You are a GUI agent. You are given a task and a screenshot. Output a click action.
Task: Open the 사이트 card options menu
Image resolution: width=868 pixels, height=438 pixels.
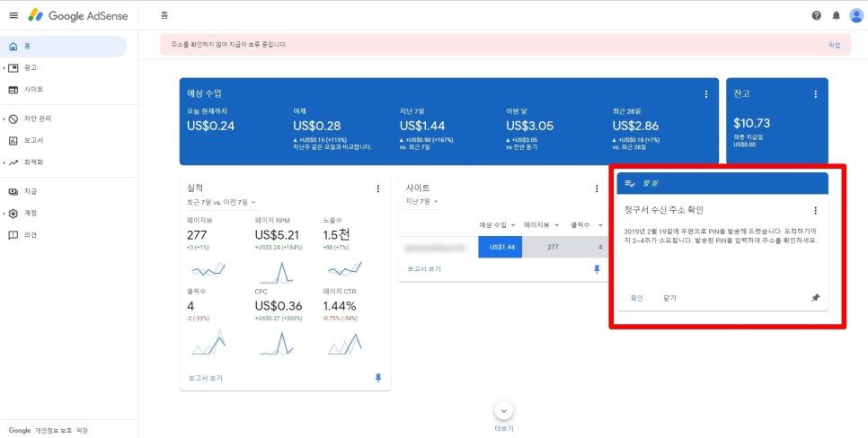click(x=597, y=188)
